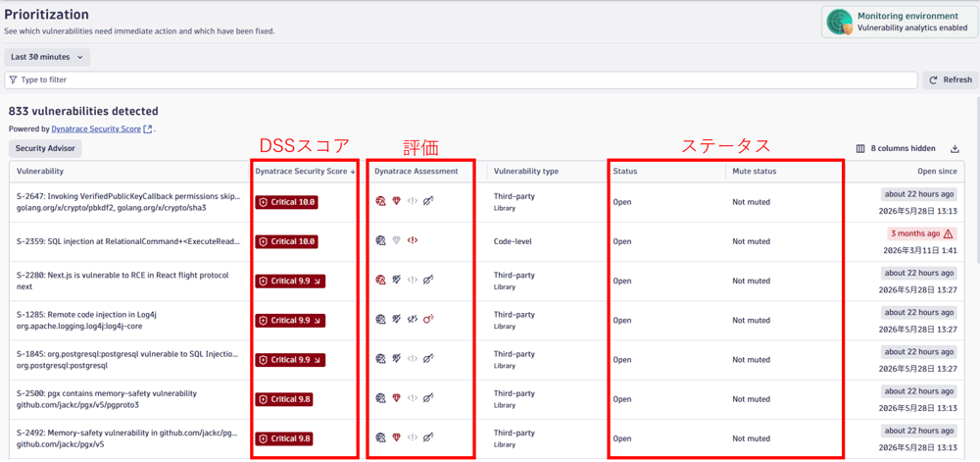This screenshot has width=980, height=462.
Task: Sort by the Mute status column header
Action: [x=755, y=172]
